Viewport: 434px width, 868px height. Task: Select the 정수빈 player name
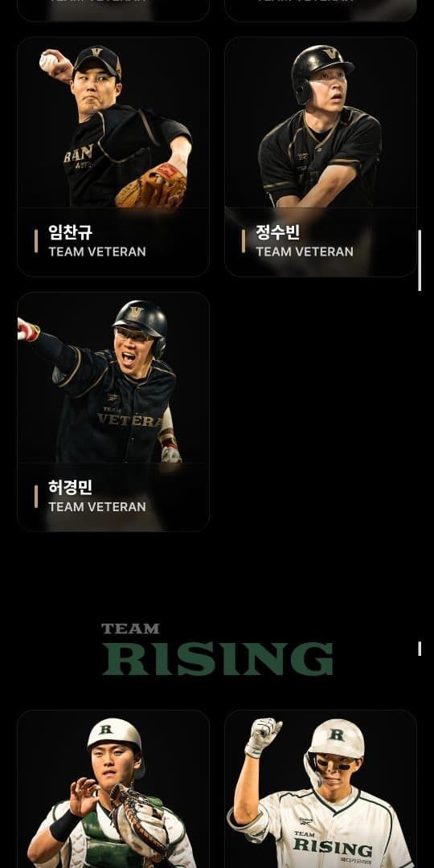277,232
